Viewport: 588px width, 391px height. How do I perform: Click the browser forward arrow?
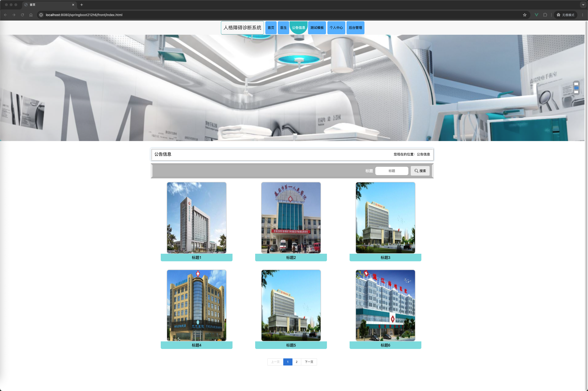pyautogui.click(x=14, y=15)
